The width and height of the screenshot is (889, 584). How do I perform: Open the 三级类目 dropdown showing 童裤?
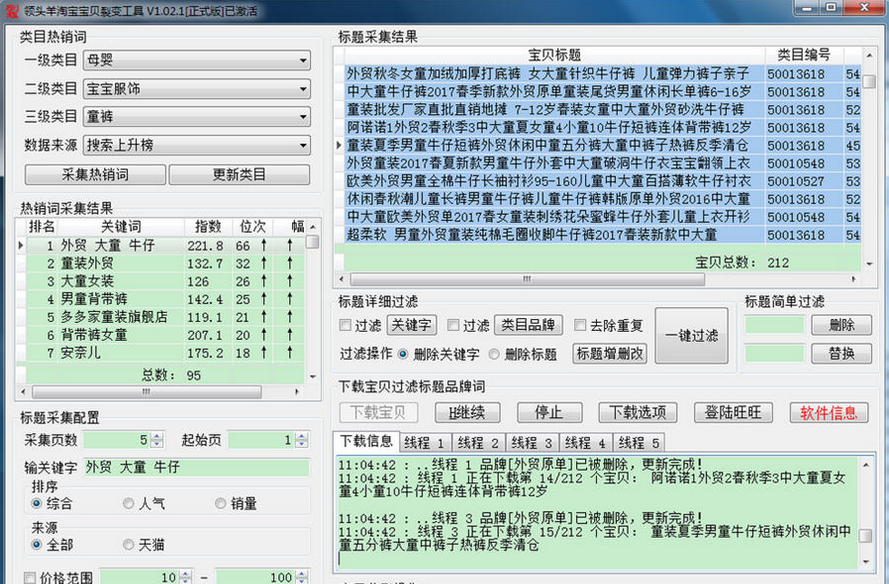tap(196, 116)
